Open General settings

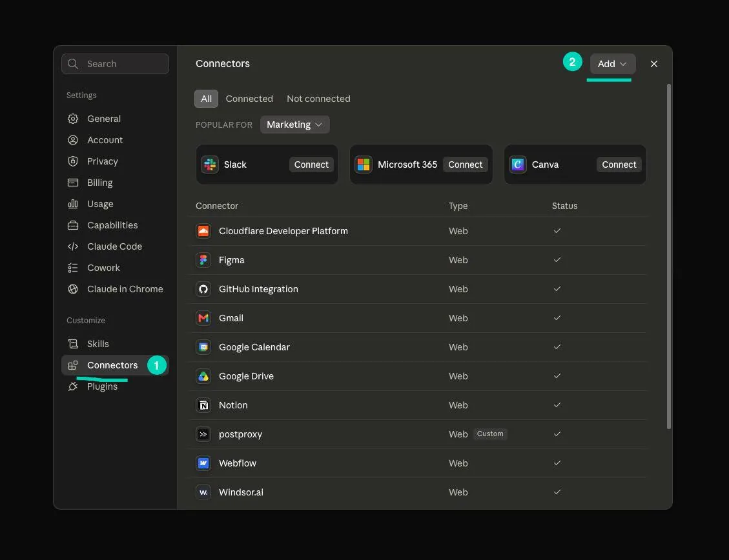click(x=115, y=119)
